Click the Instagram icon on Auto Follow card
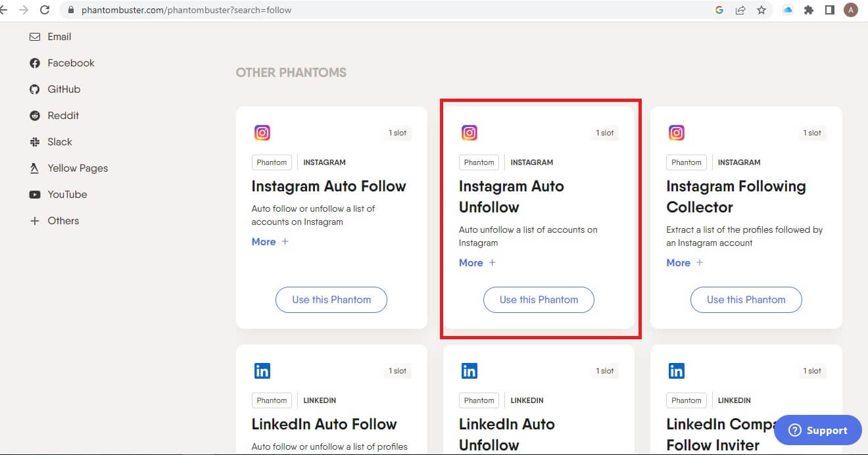Viewport: 868px width, 455px height. pos(262,133)
